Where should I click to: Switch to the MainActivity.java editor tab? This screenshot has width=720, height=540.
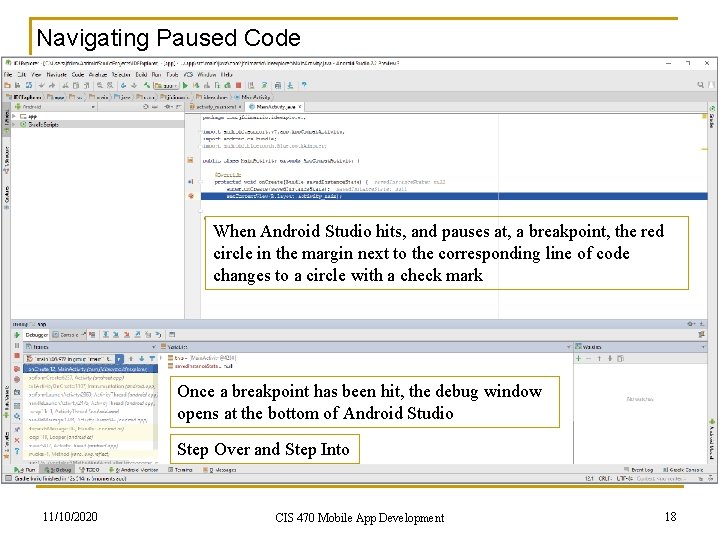(x=275, y=107)
